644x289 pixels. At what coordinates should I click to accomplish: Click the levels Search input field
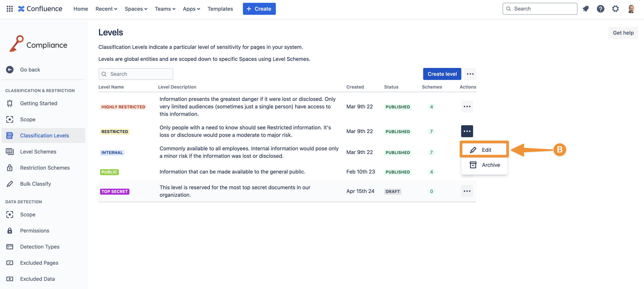coord(136,74)
